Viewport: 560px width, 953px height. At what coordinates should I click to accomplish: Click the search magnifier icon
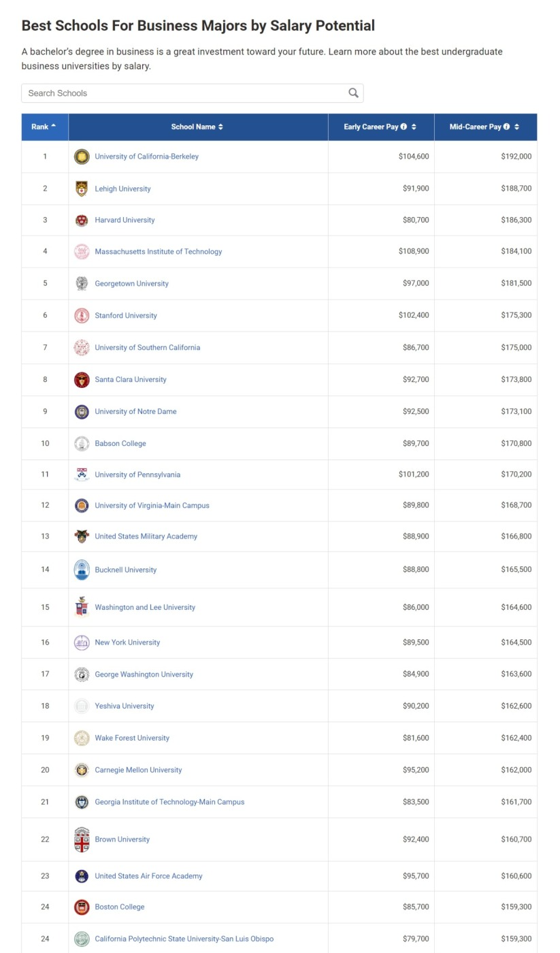[x=353, y=93]
